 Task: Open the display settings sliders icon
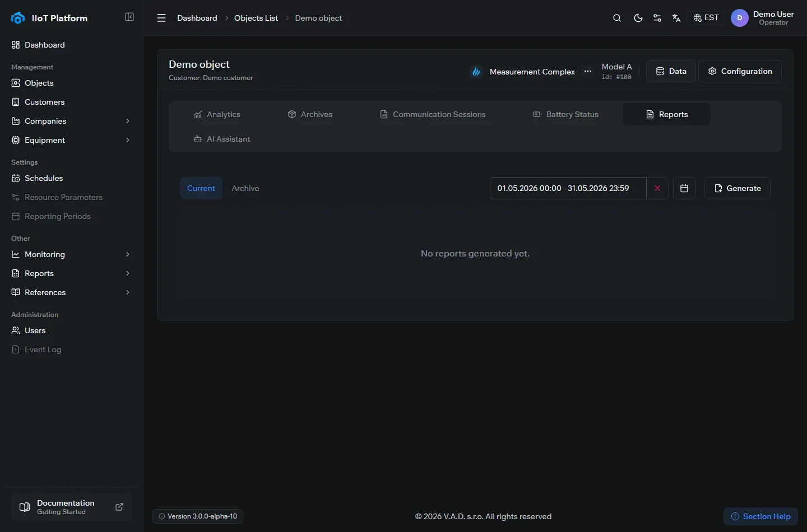(x=657, y=18)
